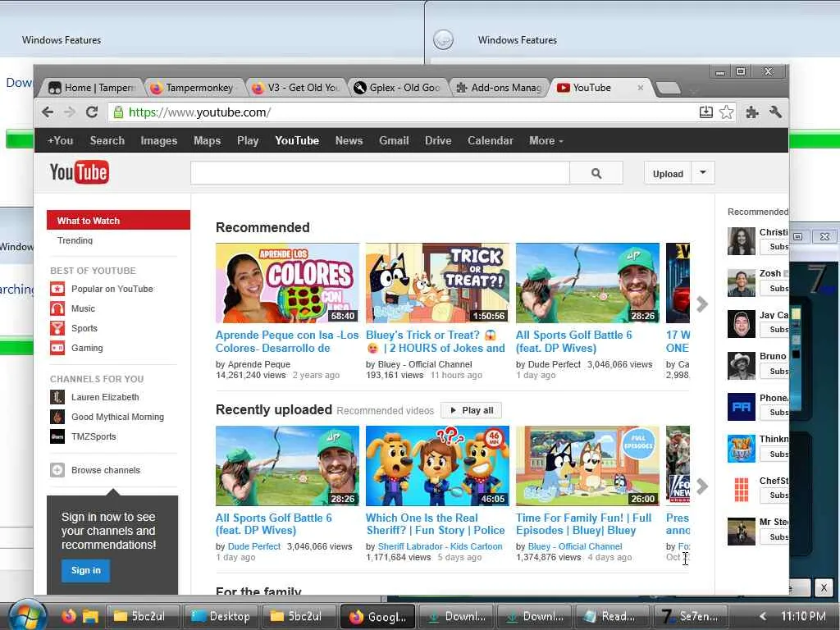The image size is (840, 630).
Task: Open the wrench settings menu icon
Action: coord(775,112)
